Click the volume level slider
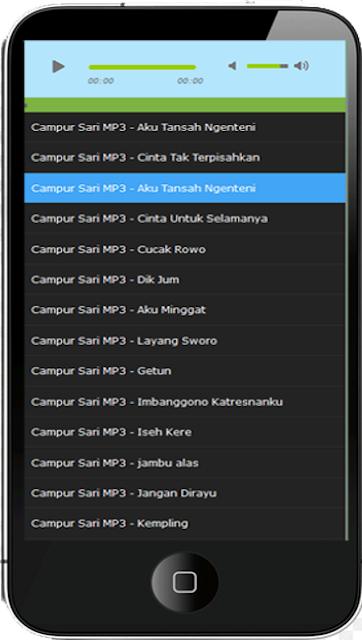The width and height of the screenshot is (362, 640). (267, 66)
